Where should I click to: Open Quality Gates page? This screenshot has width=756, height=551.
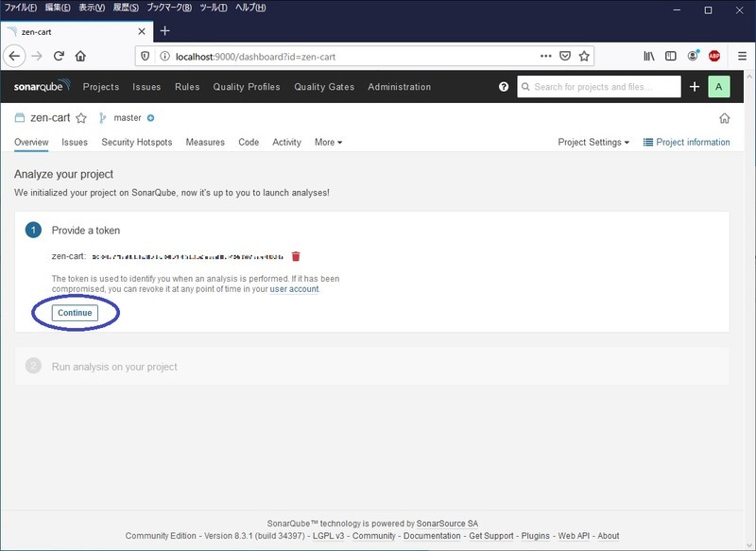pos(324,87)
